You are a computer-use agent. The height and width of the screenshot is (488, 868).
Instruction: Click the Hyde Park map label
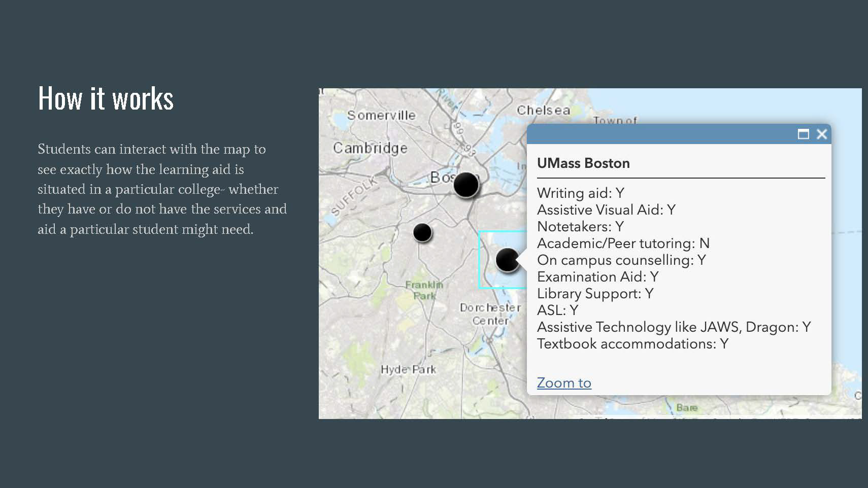409,370
